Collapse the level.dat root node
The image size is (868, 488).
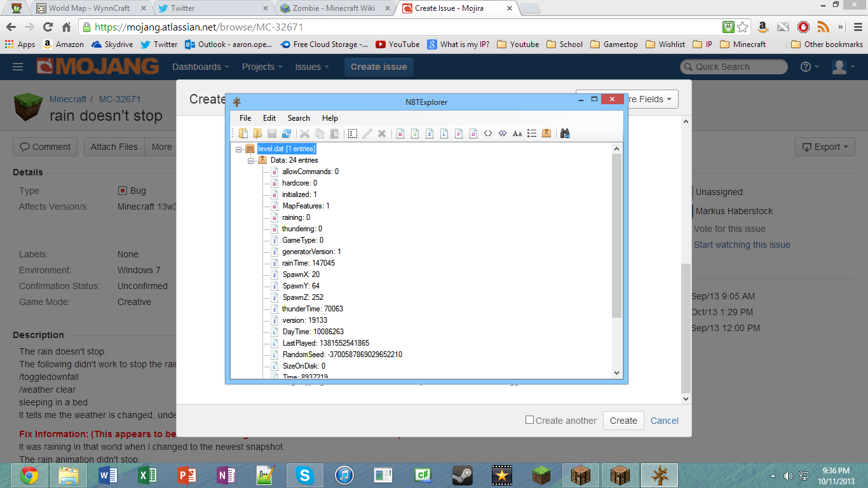coord(239,149)
